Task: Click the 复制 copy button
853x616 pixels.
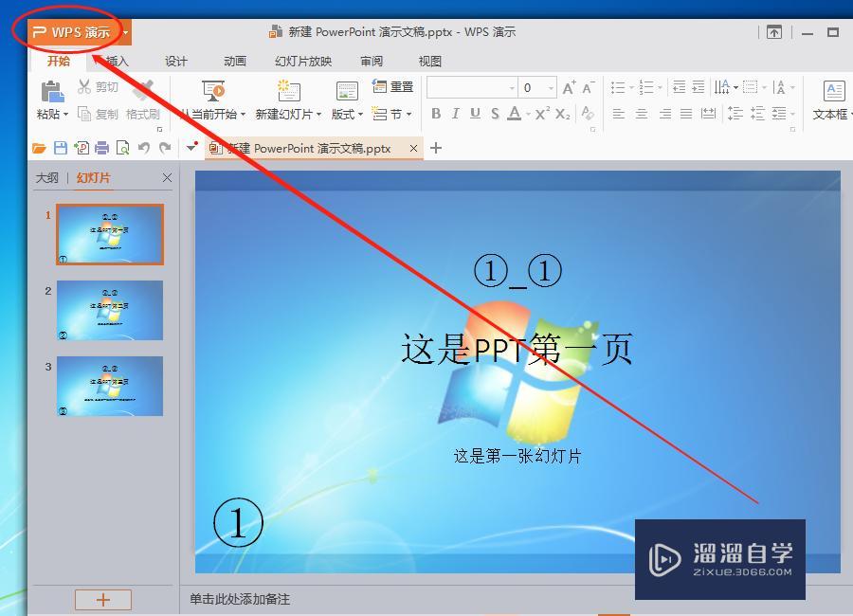Action: 98,114
